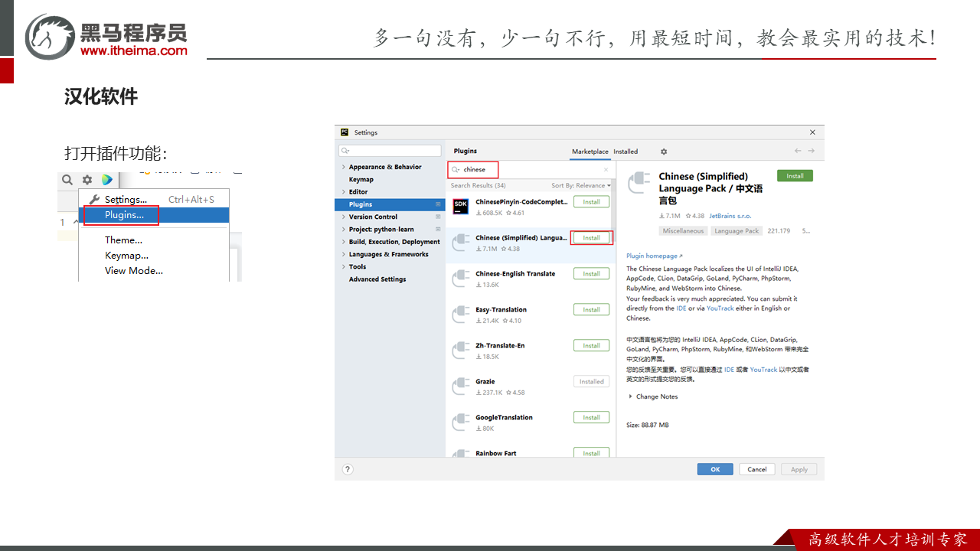The image size is (980, 551).
Task: Clear the chinese plugin search text
Action: [606, 170]
